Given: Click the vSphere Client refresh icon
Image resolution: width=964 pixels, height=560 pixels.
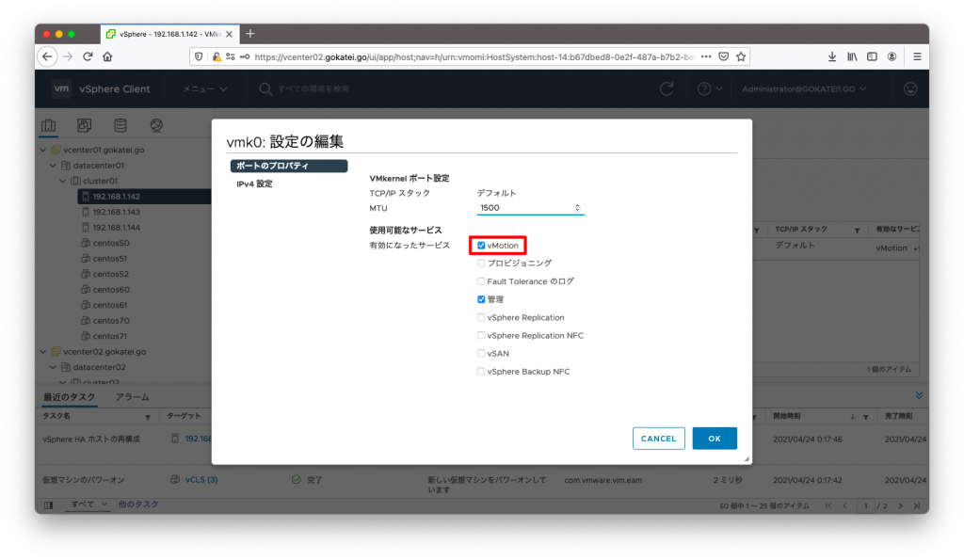Looking at the screenshot, I should 667,88.
